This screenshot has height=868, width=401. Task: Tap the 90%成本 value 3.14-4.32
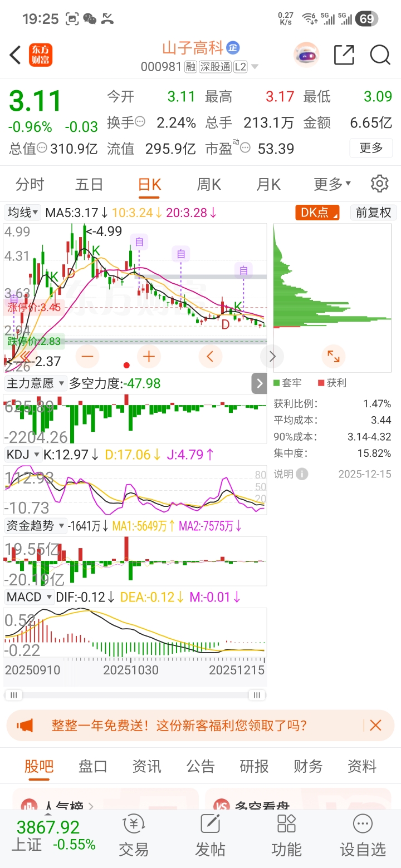370,437
